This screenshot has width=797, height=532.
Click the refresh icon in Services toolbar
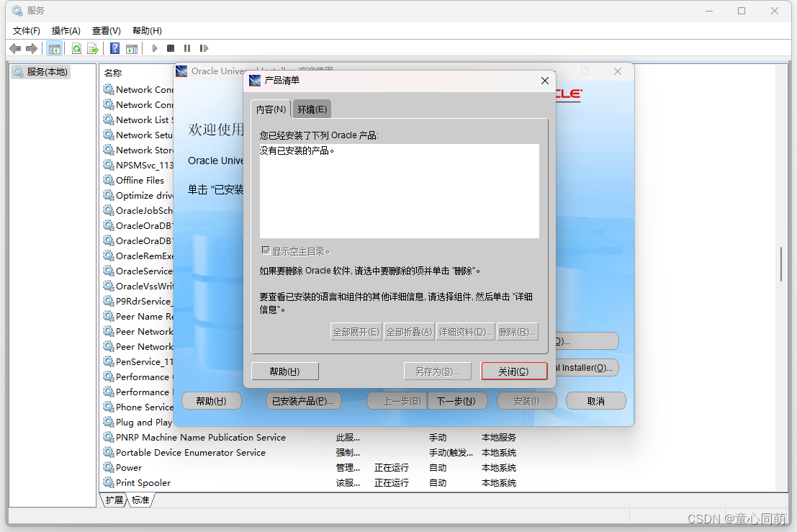click(x=76, y=48)
